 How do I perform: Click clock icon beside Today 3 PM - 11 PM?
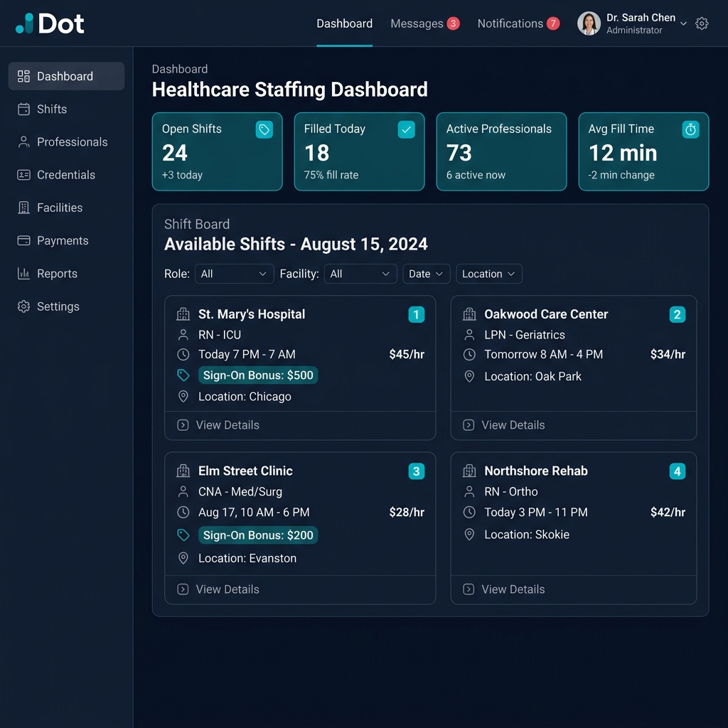pos(469,513)
